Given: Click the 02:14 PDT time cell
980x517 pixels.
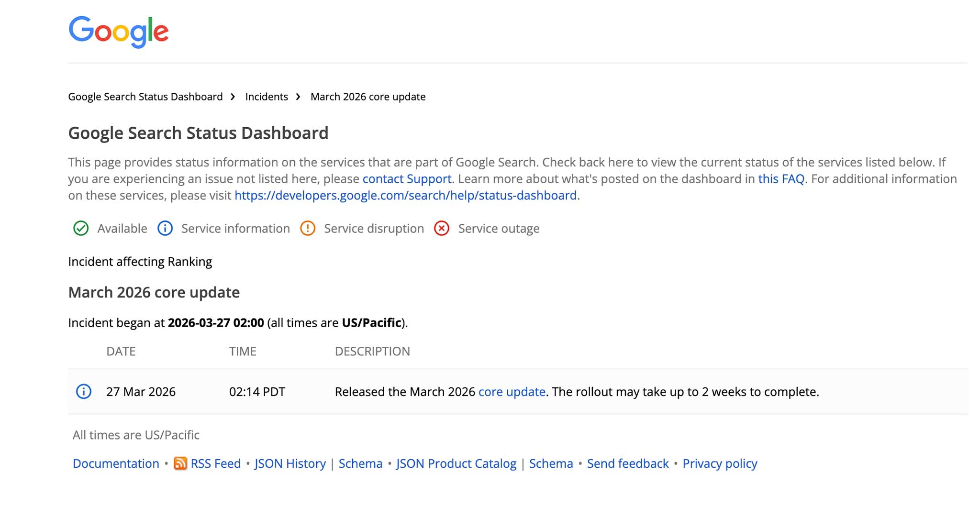Looking at the screenshot, I should point(257,392).
